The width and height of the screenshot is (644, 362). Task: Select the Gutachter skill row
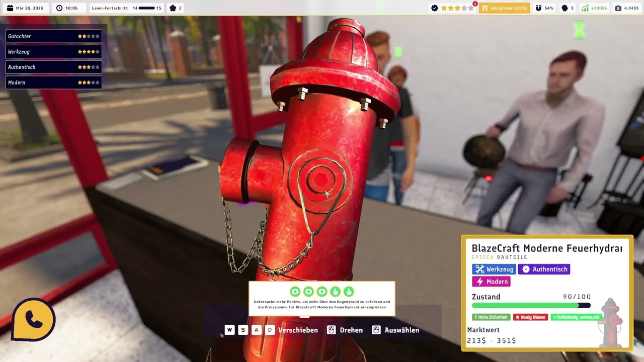(53, 36)
